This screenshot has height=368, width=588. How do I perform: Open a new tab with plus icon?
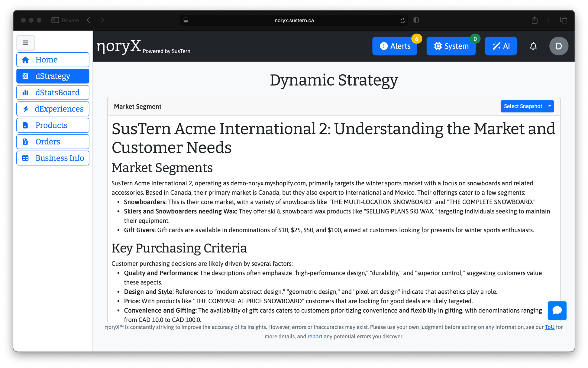(x=549, y=20)
